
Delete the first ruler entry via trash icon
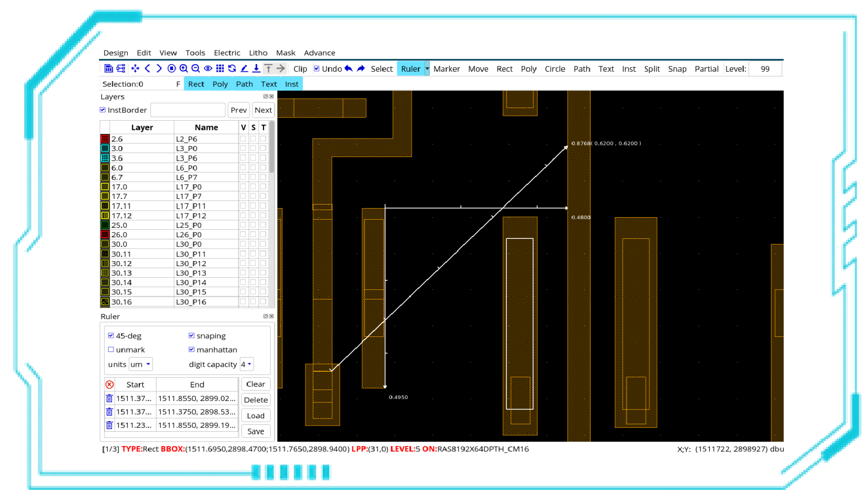[x=109, y=398]
